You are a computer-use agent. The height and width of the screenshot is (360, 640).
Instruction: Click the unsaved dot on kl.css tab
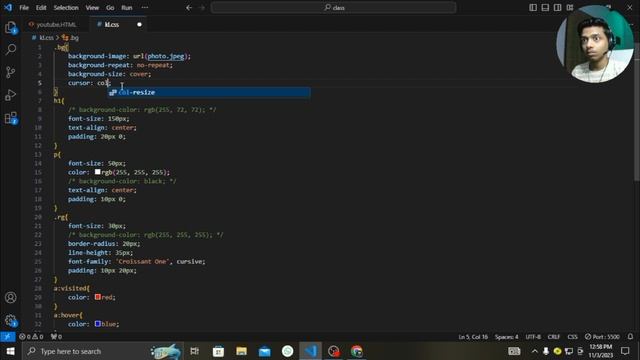[x=140, y=24]
